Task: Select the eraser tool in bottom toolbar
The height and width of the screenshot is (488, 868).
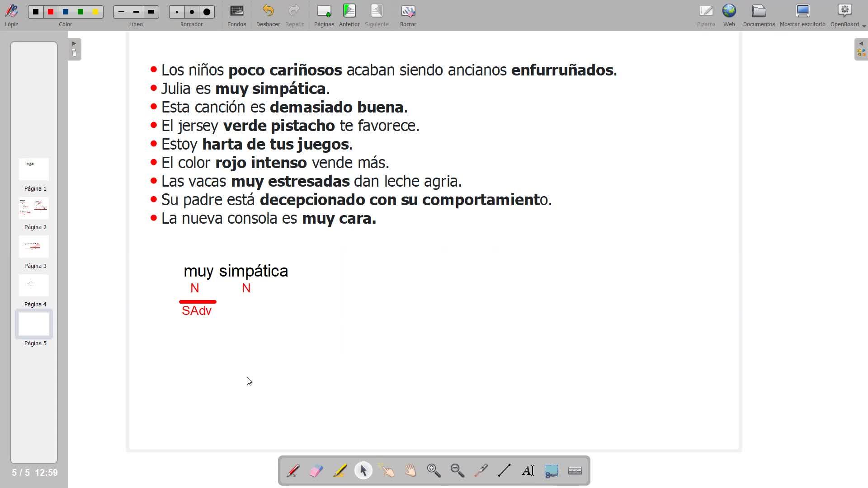Action: coord(316,471)
